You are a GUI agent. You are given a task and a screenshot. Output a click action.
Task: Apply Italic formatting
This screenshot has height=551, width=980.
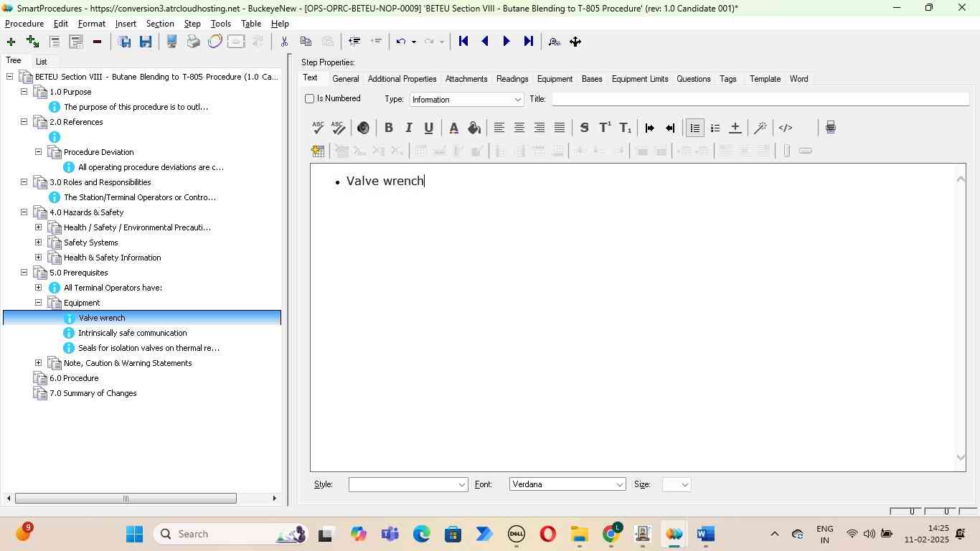(408, 128)
